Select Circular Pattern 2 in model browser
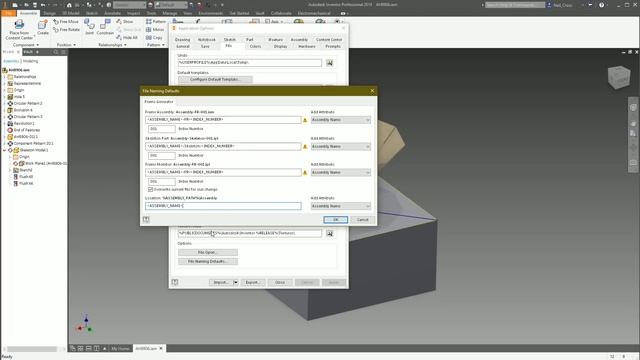Screen dimensions: 640x360 click(28, 103)
